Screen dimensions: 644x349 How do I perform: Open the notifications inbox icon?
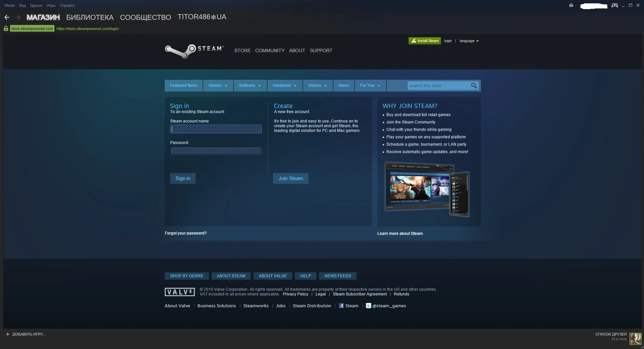click(571, 5)
